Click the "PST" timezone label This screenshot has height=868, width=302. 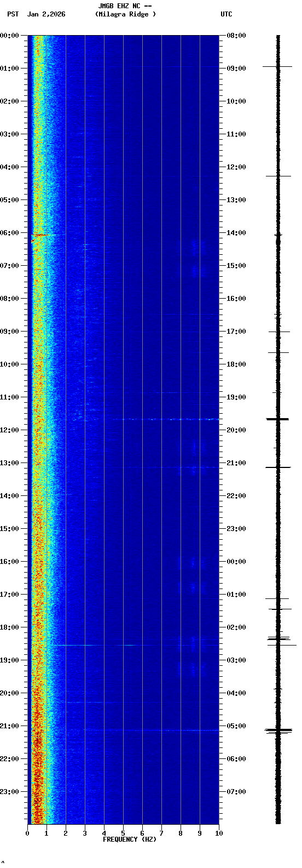pyautogui.click(x=13, y=14)
